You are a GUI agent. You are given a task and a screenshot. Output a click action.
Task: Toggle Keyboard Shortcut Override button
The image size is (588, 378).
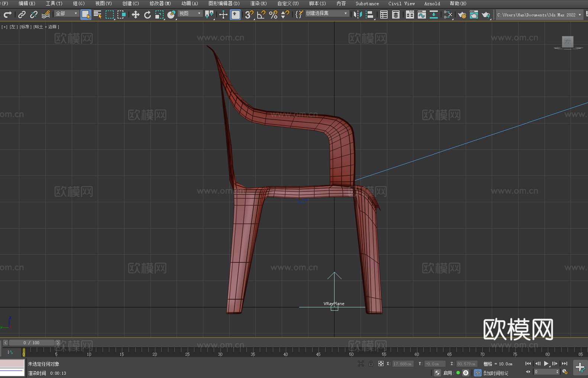coord(235,14)
